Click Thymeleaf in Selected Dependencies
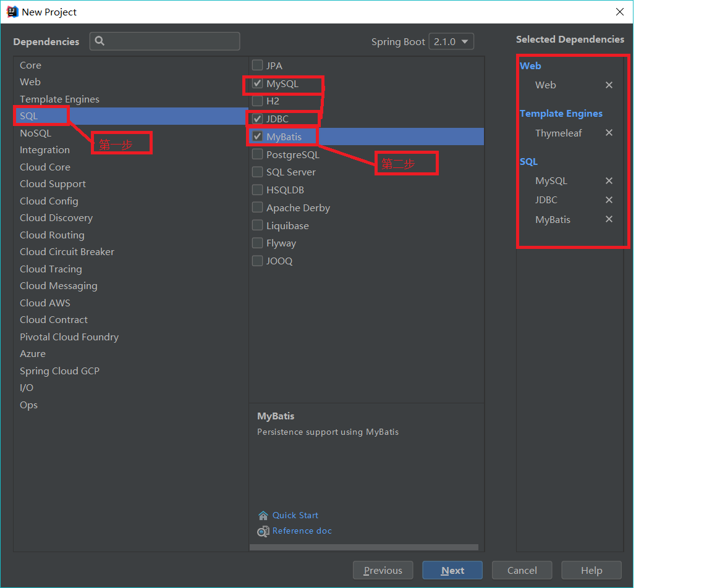Screen dimensions: 712x588 click(x=558, y=133)
